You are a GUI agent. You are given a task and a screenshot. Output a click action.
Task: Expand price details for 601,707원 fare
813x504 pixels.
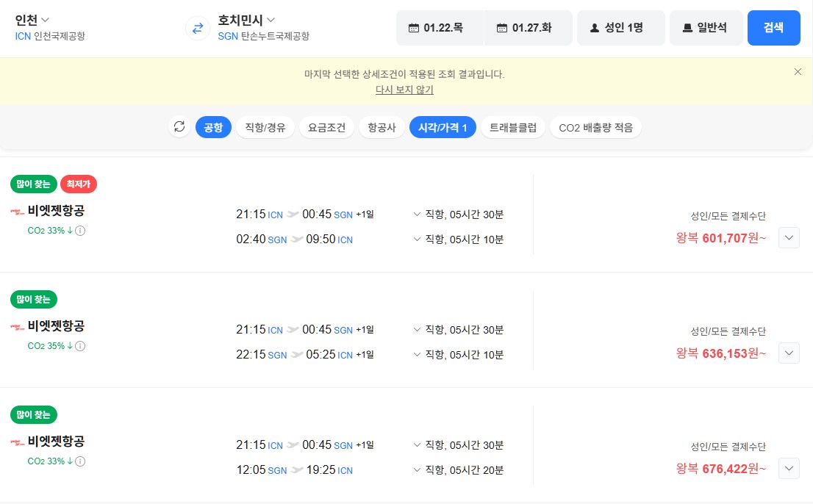[x=788, y=238]
